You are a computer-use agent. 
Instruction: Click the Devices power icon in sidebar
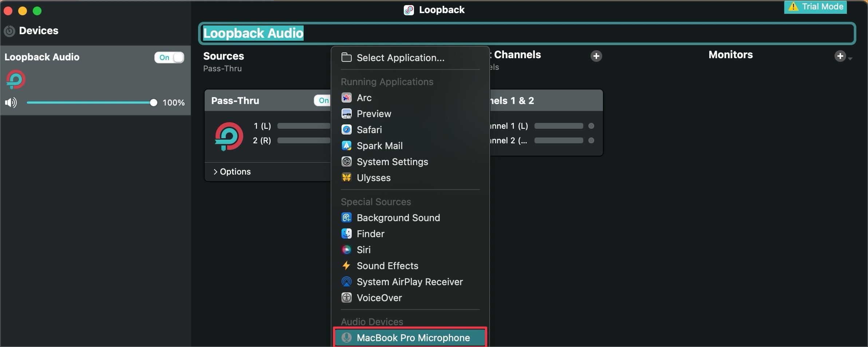click(x=9, y=31)
